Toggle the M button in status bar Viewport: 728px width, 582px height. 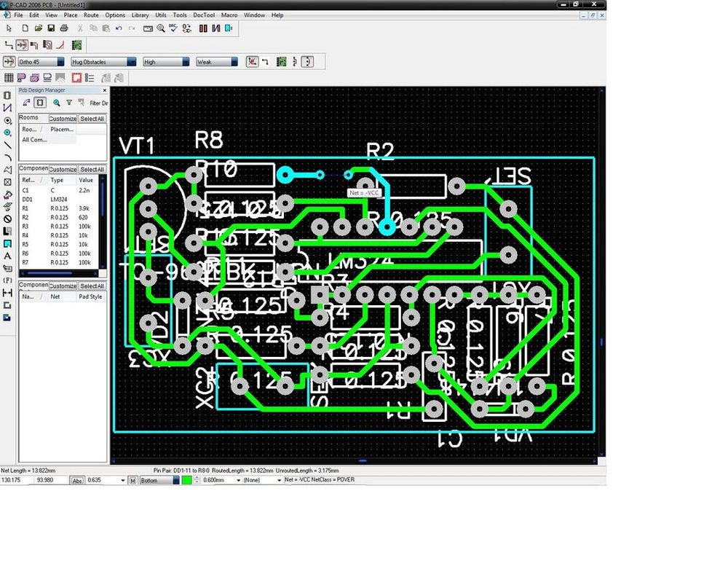pyautogui.click(x=132, y=481)
